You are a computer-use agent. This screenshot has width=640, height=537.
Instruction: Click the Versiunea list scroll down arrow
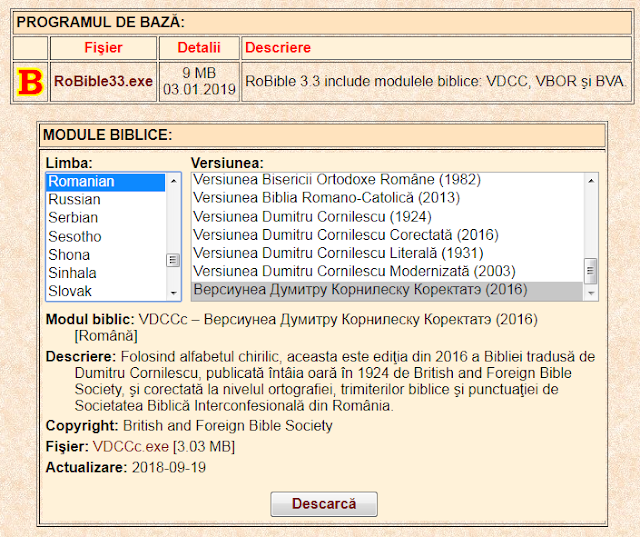[591, 293]
